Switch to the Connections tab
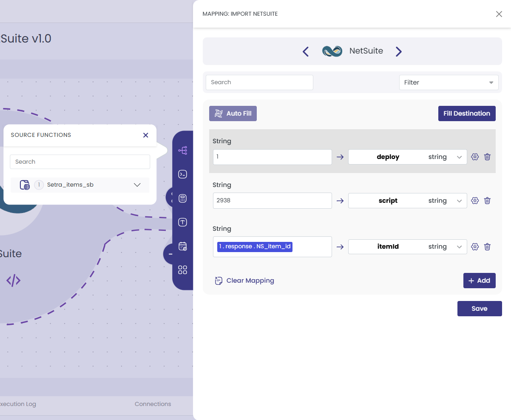 [x=153, y=404]
